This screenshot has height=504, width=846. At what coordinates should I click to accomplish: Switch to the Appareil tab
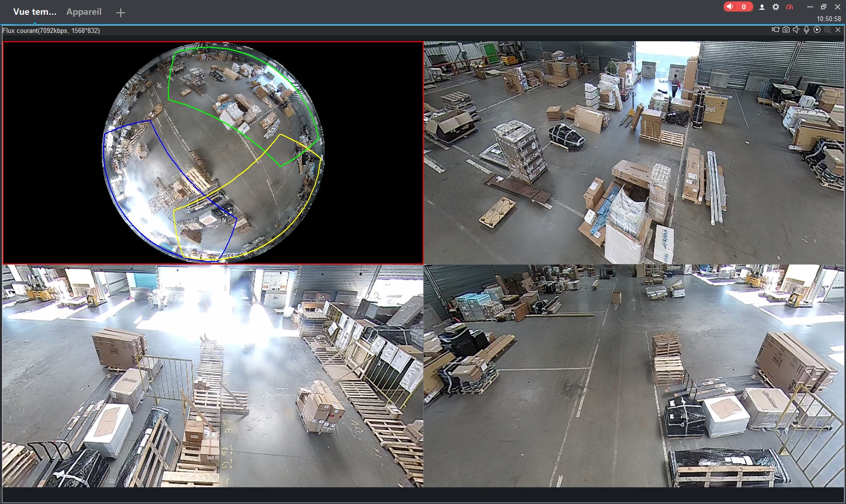(84, 12)
